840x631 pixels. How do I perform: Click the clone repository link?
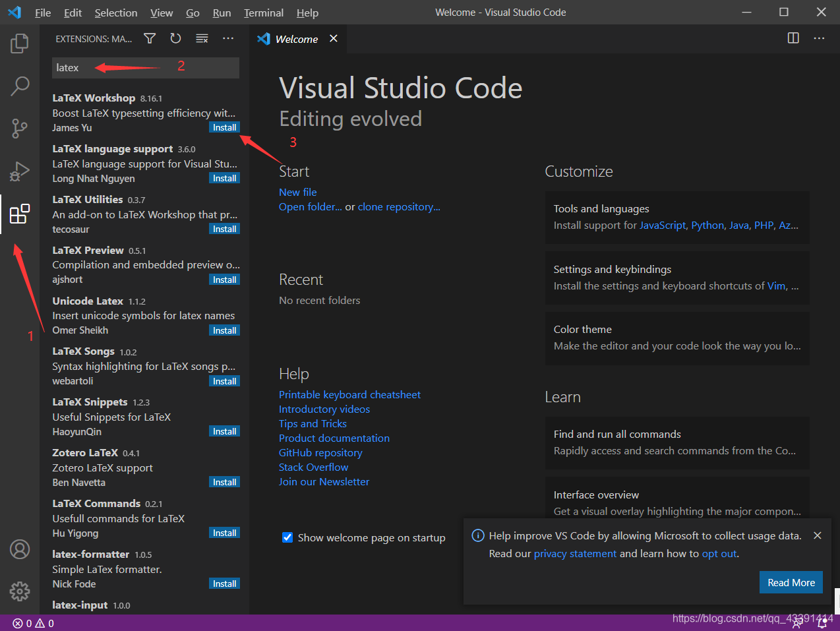[x=399, y=206]
